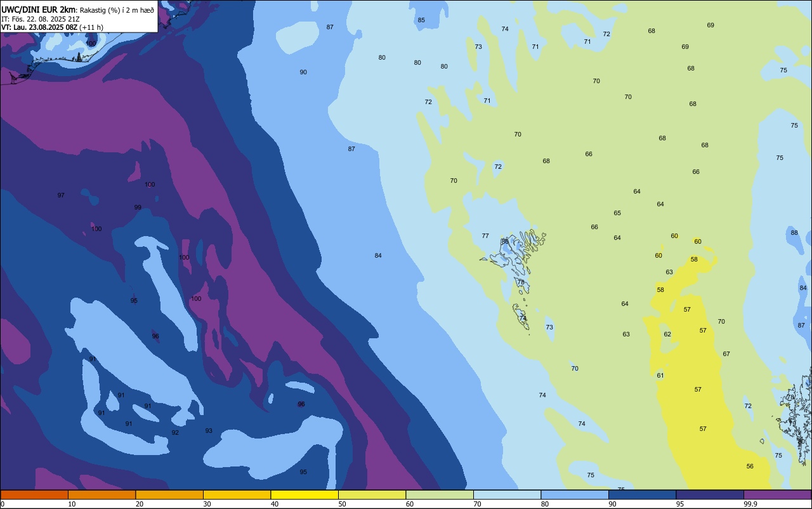812x509 pixels.
Task: Click the valid time 'VT: Lau. 23.08.2025 08Z'
Action: tap(39, 27)
